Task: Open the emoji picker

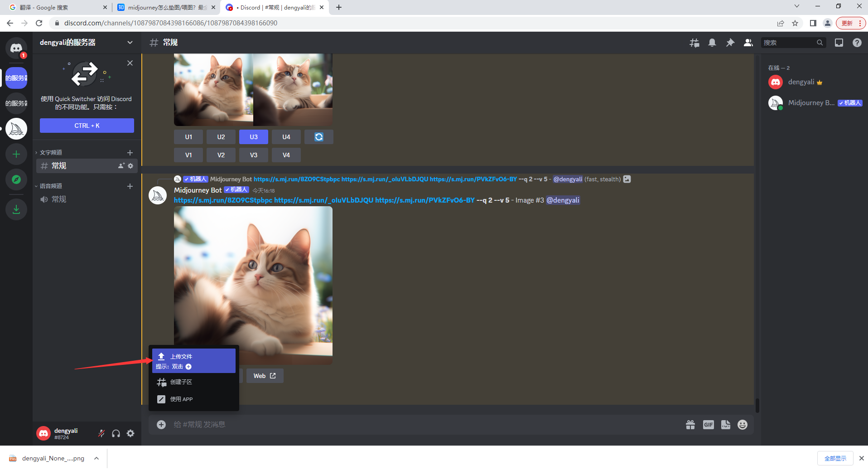Action: tap(742, 425)
